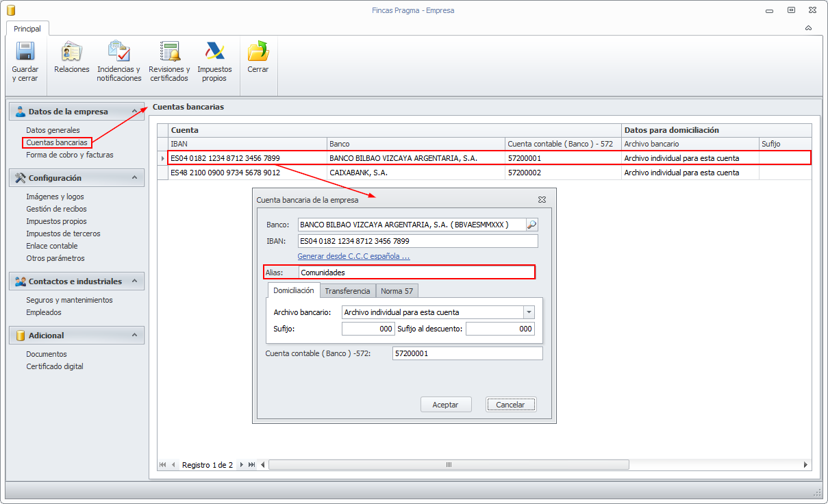Click the Cerrar folder icon
This screenshot has height=504, width=828.
coord(258,52)
